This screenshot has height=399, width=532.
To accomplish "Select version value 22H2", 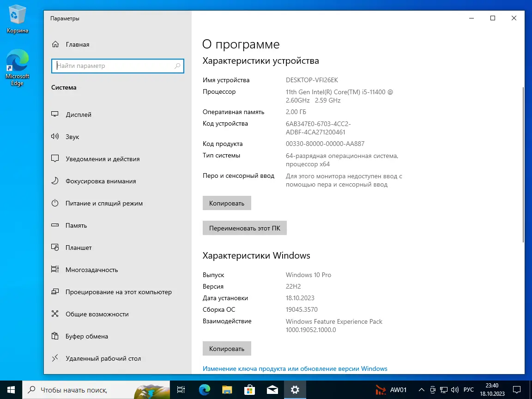I will point(293,286).
